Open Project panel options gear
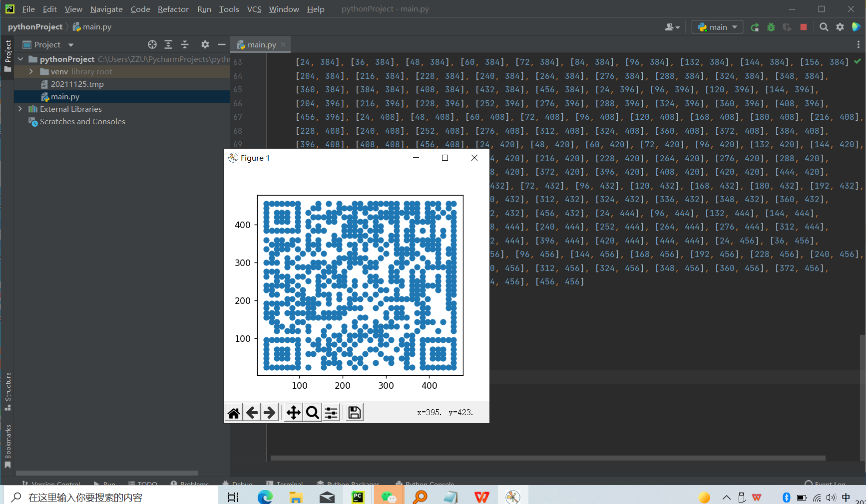This screenshot has height=504, width=866. (x=205, y=44)
